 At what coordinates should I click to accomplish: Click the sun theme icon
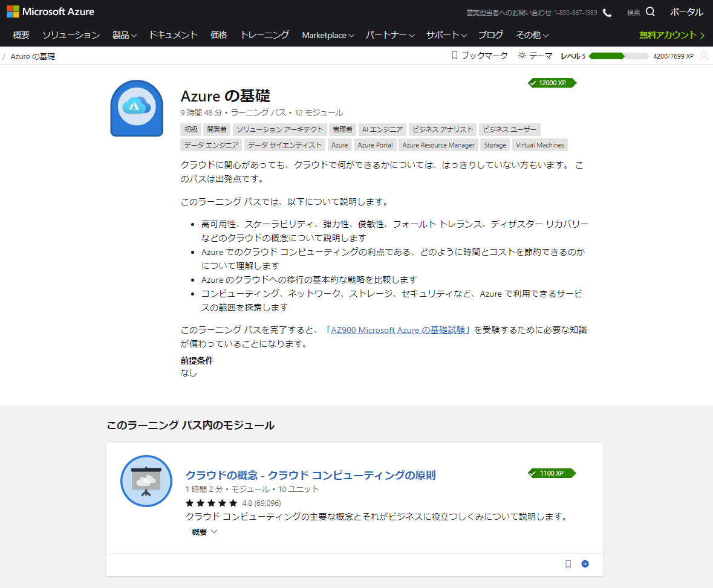click(x=522, y=56)
